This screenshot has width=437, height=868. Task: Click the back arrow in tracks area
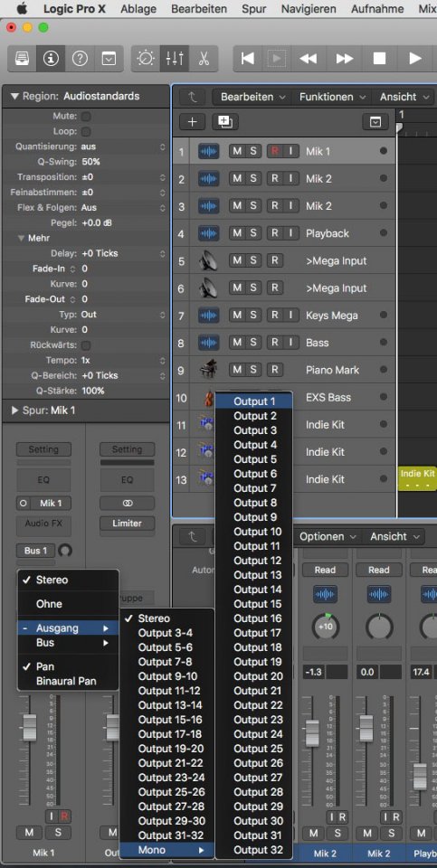193,98
